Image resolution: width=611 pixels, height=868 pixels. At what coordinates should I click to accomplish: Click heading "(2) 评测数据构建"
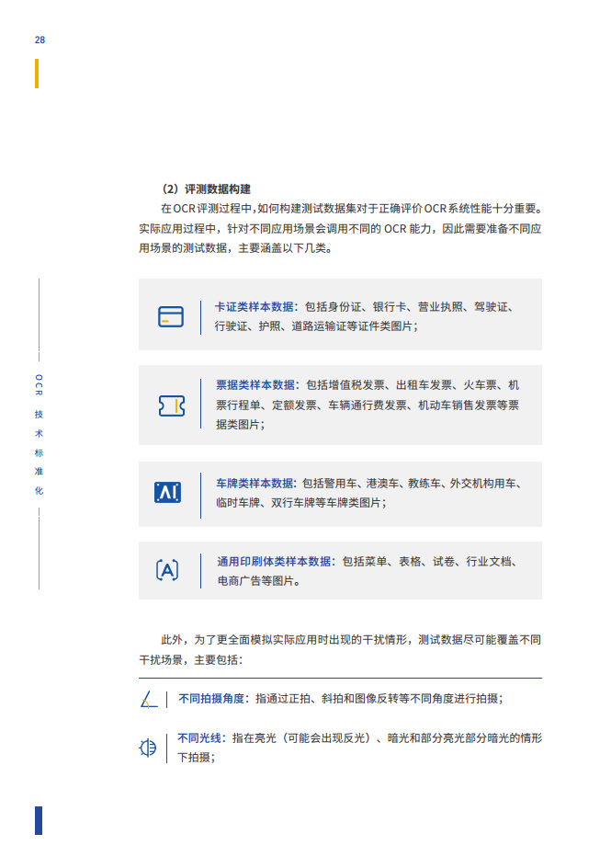point(206,189)
